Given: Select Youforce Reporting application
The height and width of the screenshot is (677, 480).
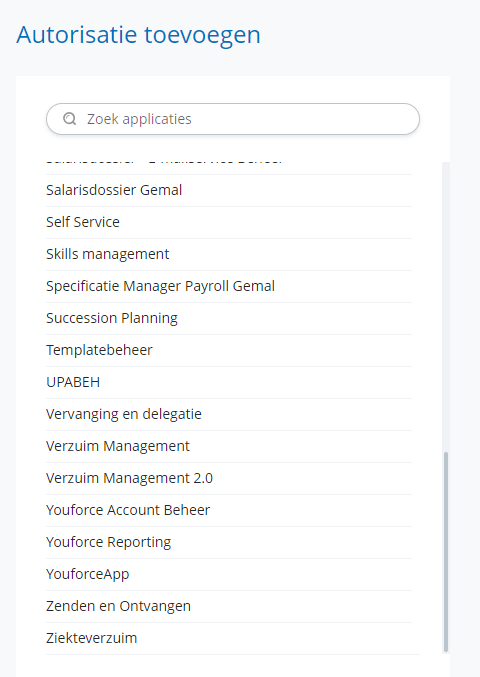Looking at the screenshot, I should click(x=229, y=542).
